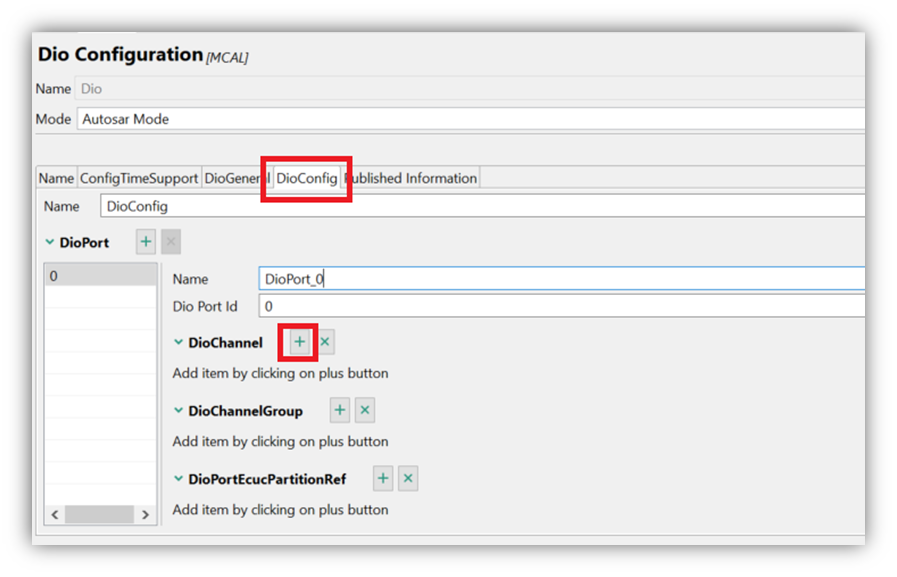Collapse the DioChannel section

[179, 342]
